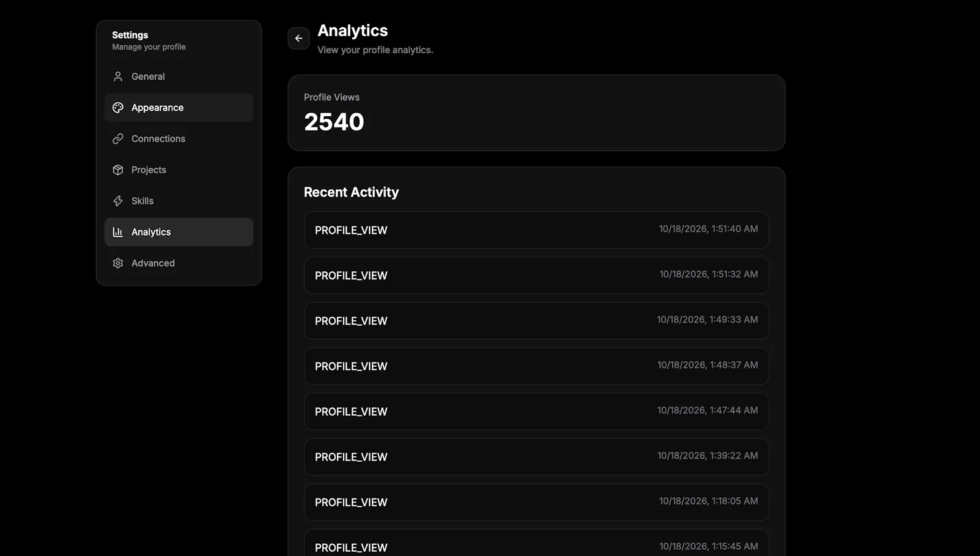This screenshot has width=980, height=556.
Task: Select the activity row at 1:51:40 AM
Action: (x=537, y=230)
